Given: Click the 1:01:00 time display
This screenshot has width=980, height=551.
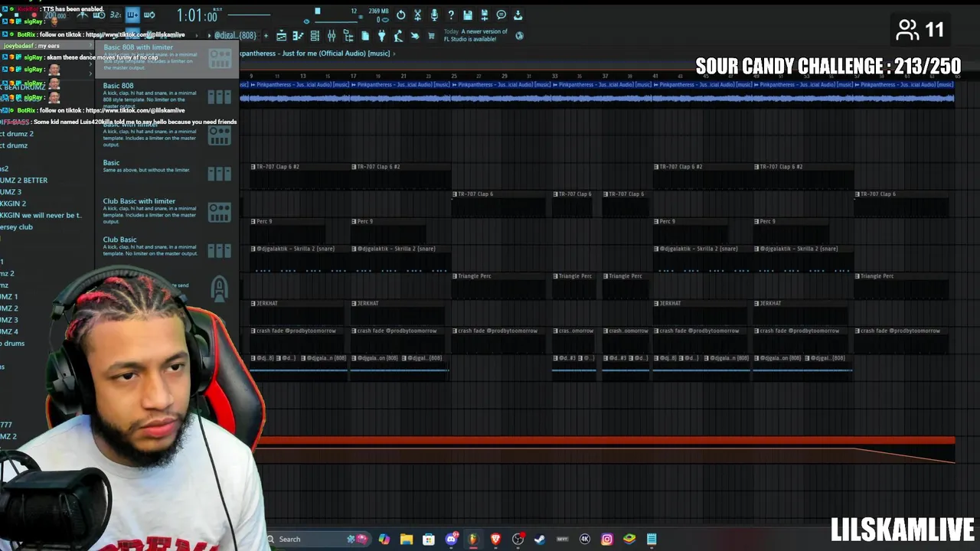Looking at the screenshot, I should tap(198, 15).
